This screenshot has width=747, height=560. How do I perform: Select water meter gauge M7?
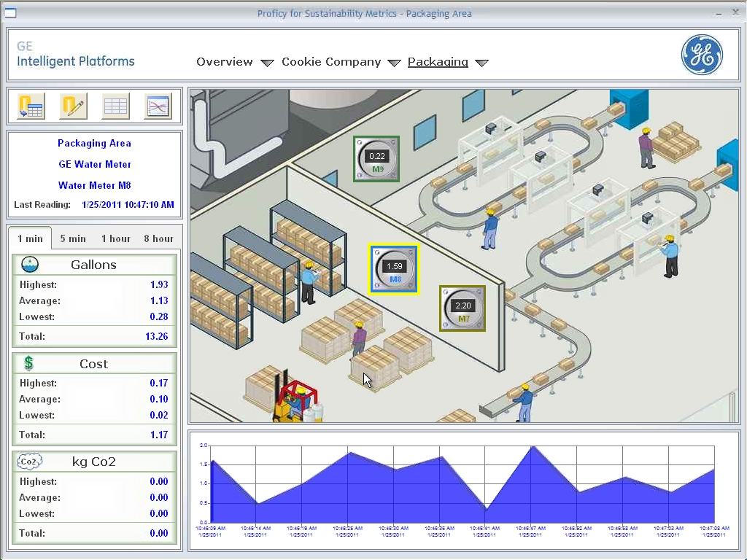coord(462,308)
